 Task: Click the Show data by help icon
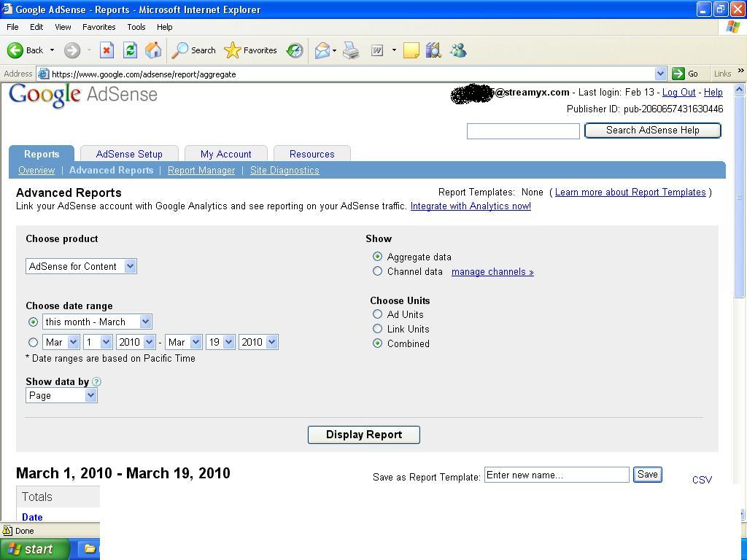[x=97, y=381]
